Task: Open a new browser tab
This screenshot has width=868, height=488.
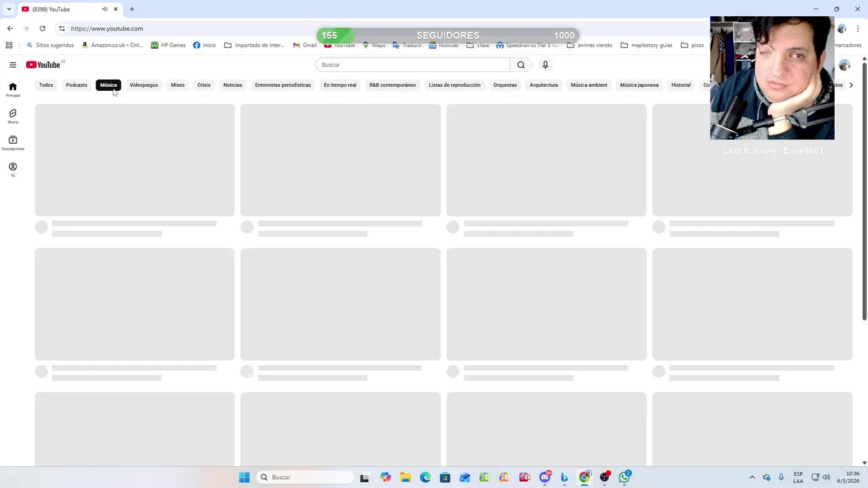Action: pos(132,9)
